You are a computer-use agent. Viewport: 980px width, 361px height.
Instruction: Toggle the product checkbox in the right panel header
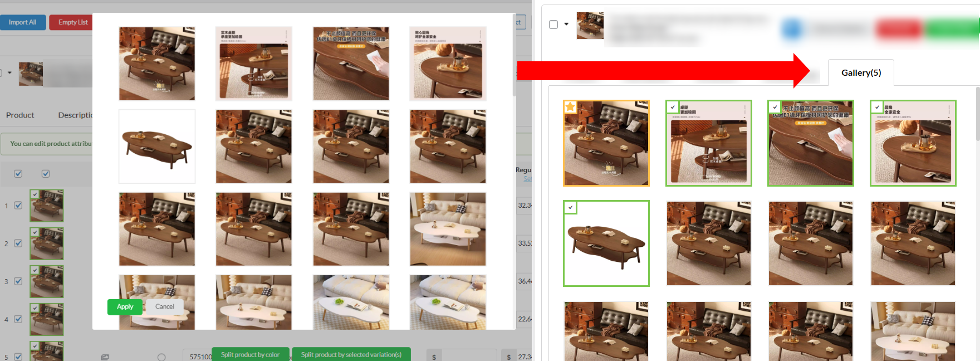(x=553, y=25)
